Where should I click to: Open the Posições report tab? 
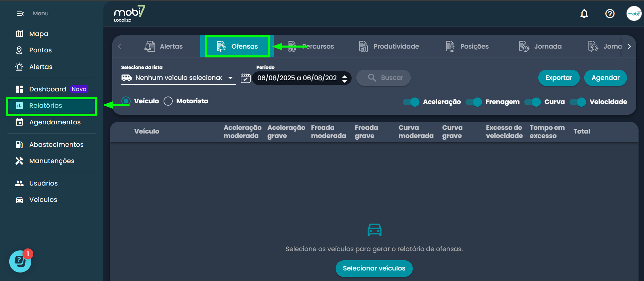467,47
